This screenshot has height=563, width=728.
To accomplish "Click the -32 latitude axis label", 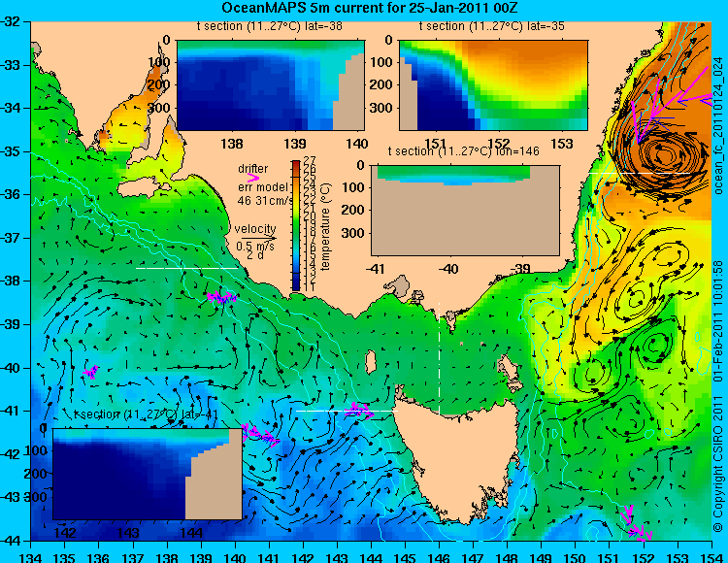I will pos(13,21).
